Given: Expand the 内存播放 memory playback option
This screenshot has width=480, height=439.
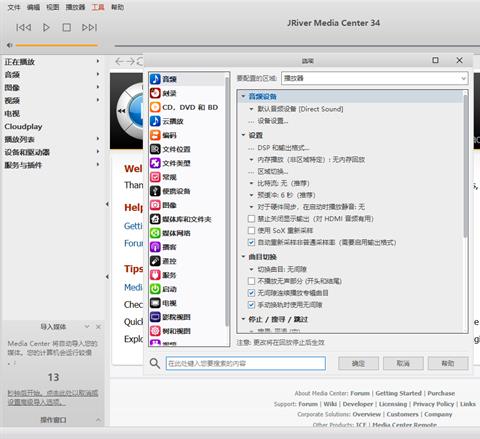Looking at the screenshot, I should coord(252,160).
